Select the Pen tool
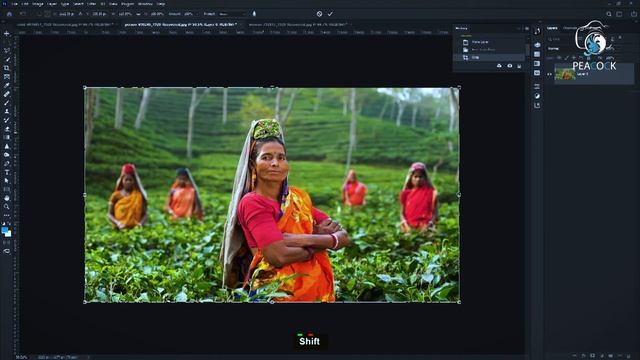 (7, 163)
